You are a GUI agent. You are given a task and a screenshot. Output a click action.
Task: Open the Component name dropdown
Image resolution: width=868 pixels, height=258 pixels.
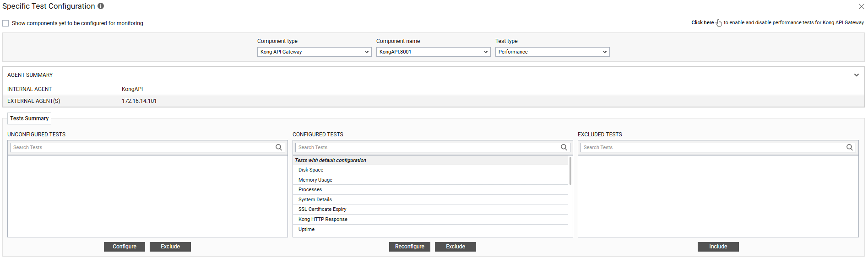[433, 52]
